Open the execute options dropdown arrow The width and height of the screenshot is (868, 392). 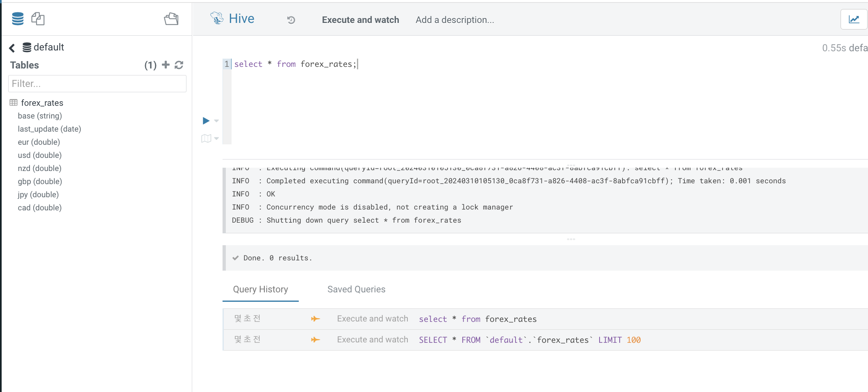click(217, 121)
